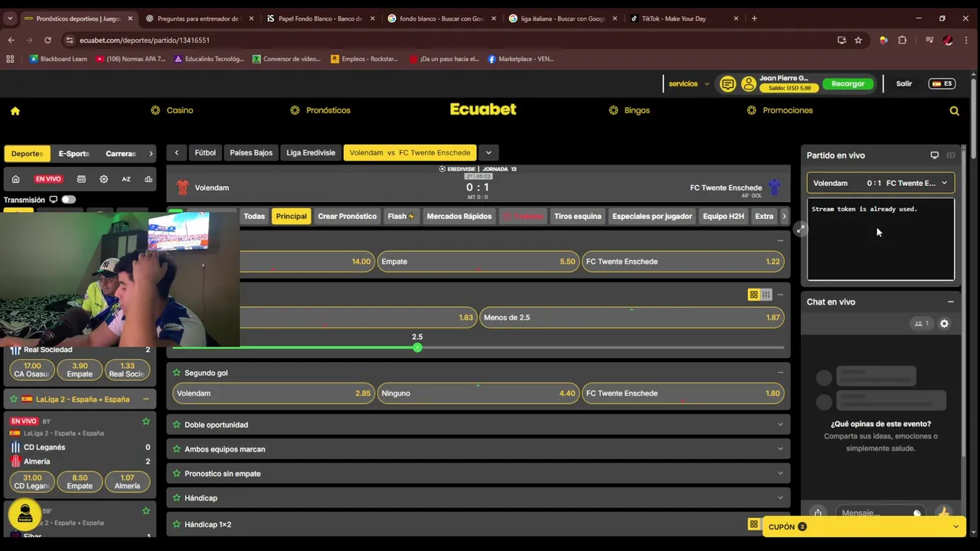Screen dimensions: 980x551
Task: Toggle the Transmisión switch
Action: point(68,200)
